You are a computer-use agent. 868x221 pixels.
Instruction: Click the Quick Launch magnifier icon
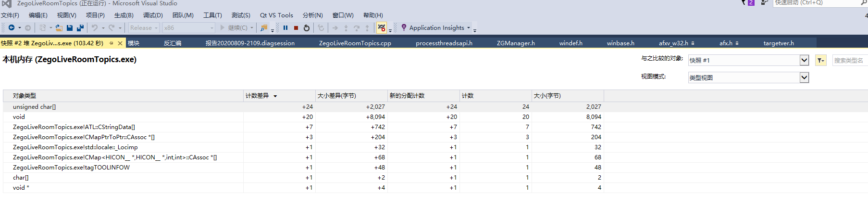pyautogui.click(x=864, y=2)
